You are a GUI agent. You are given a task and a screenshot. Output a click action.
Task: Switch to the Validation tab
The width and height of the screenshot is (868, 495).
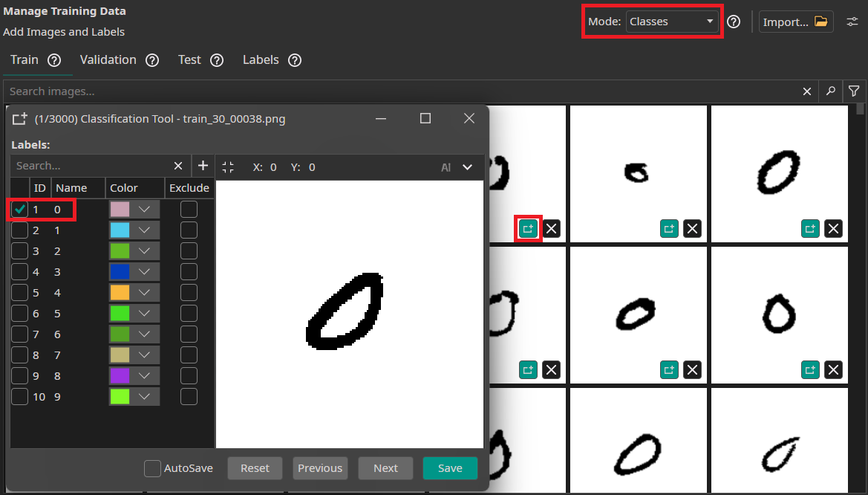(110, 60)
